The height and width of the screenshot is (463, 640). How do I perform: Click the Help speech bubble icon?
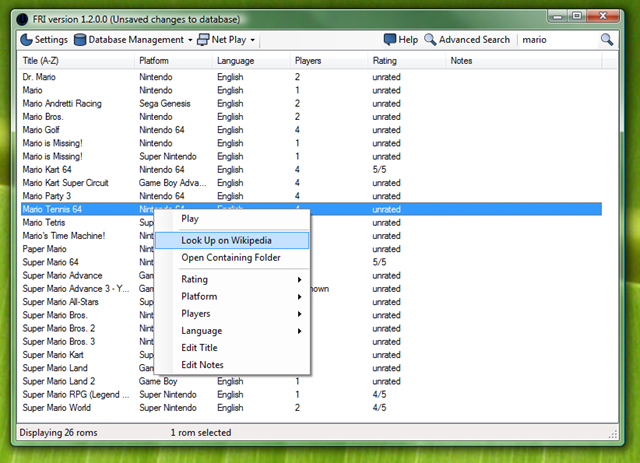pos(390,39)
